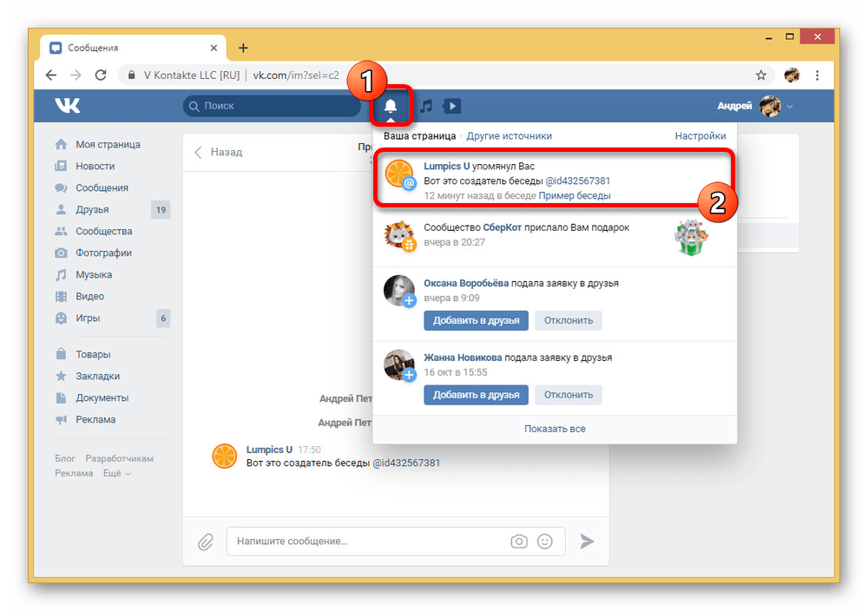Click the camera photo icon in message box

pyautogui.click(x=519, y=542)
